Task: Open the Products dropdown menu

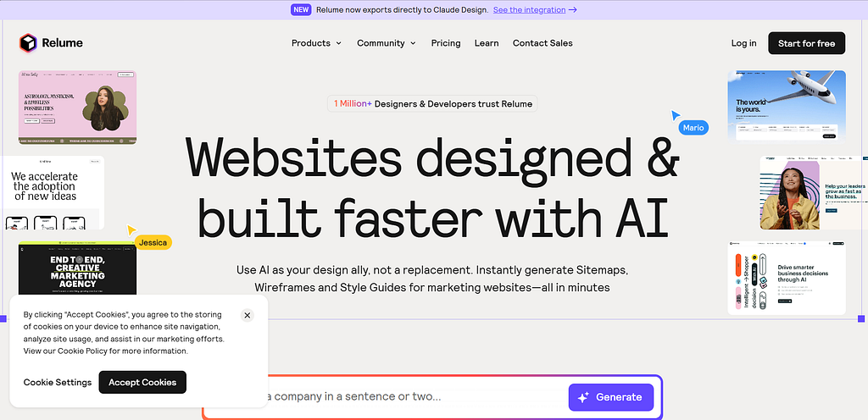Action: [x=317, y=43]
